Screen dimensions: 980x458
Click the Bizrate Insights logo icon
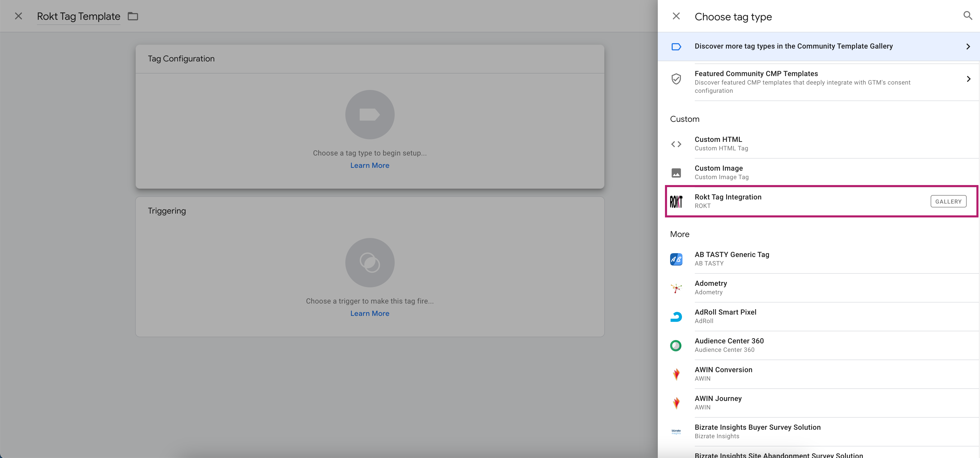pos(676,432)
